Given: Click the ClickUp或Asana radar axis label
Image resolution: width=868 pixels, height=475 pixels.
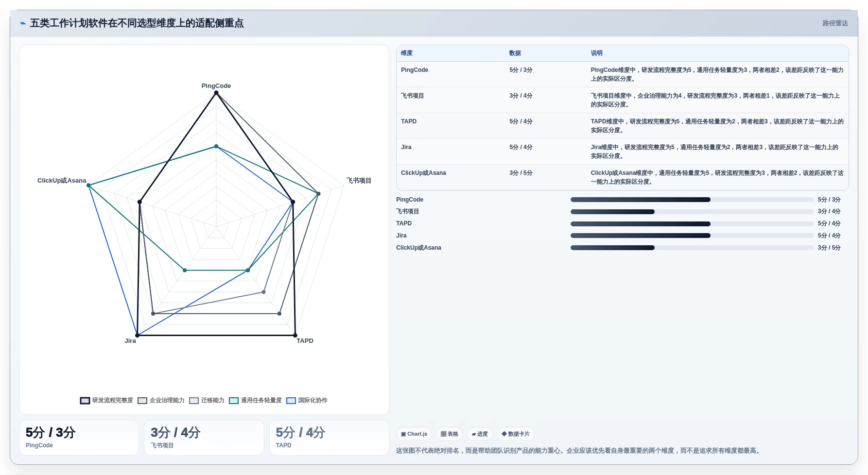Looking at the screenshot, I should pos(62,181).
